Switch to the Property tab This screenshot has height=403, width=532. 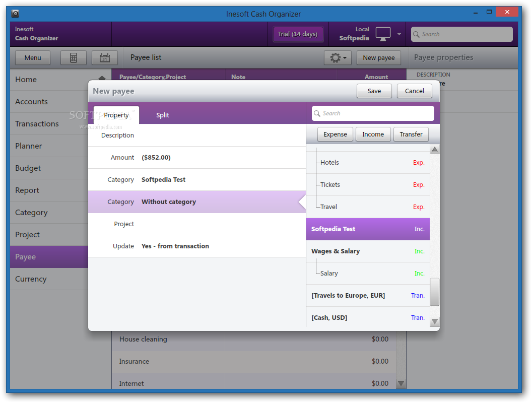(116, 115)
